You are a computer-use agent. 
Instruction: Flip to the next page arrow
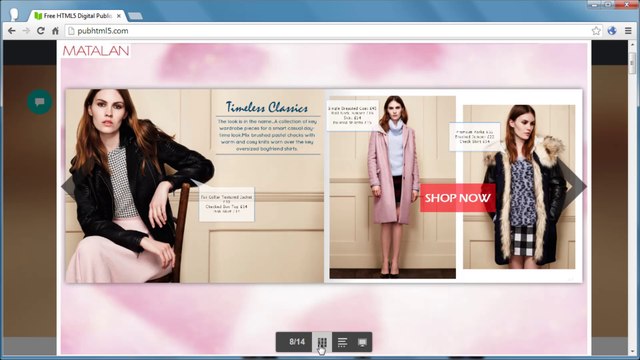pyautogui.click(x=573, y=186)
